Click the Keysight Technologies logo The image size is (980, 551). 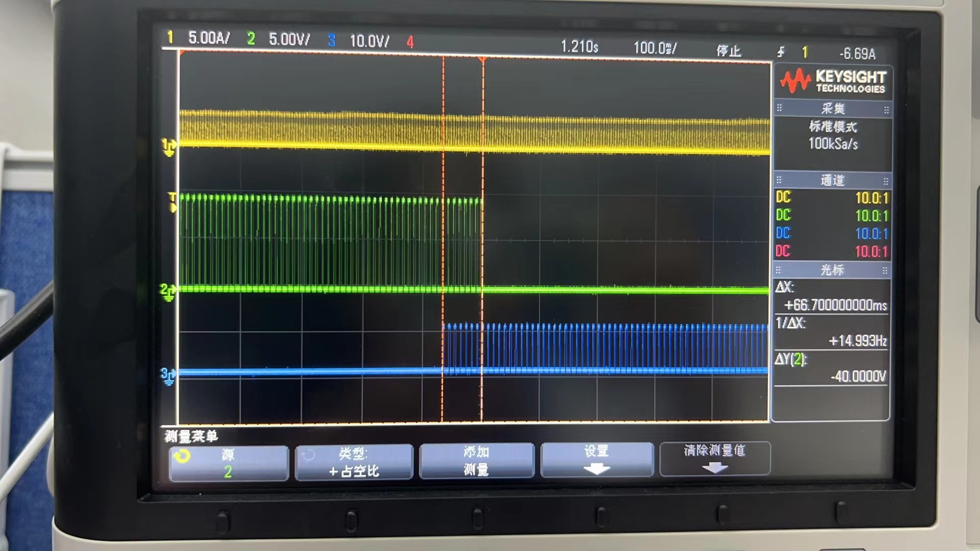coord(832,82)
